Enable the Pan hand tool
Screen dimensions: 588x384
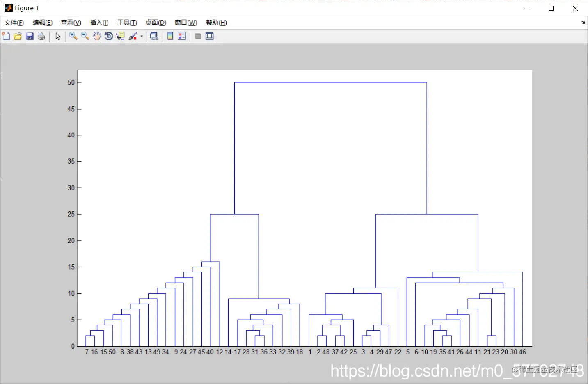click(x=97, y=36)
